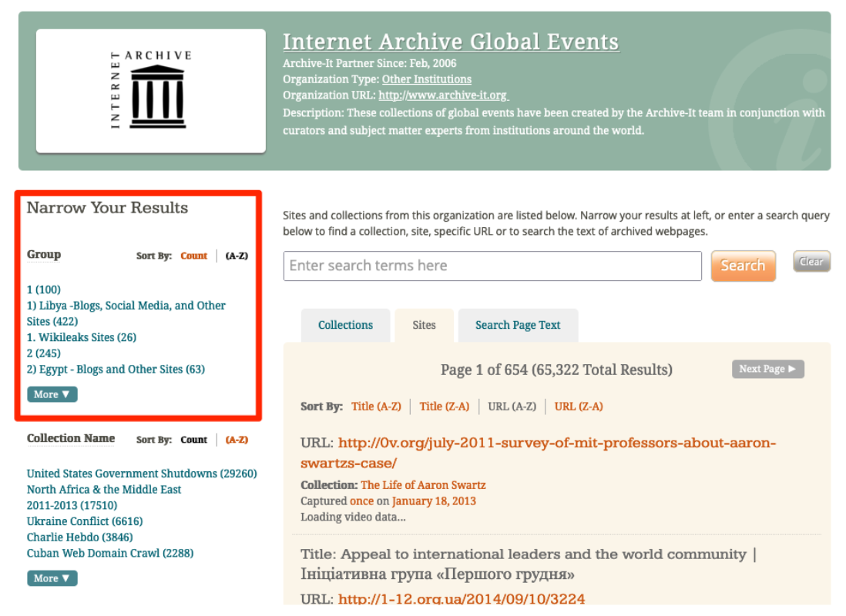Visit the www.archive-it.org organization URL
Image resolution: width=846 pixels, height=616 pixels.
(443, 95)
